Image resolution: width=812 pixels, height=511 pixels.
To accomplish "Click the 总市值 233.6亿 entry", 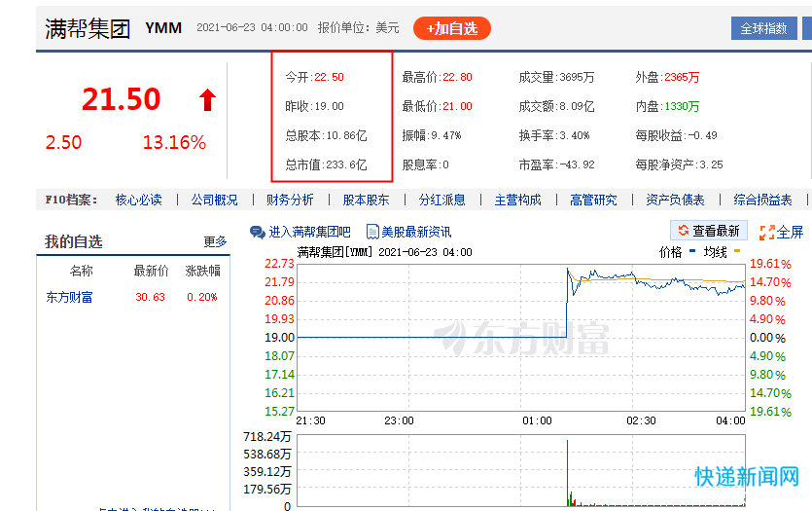I will click(326, 164).
